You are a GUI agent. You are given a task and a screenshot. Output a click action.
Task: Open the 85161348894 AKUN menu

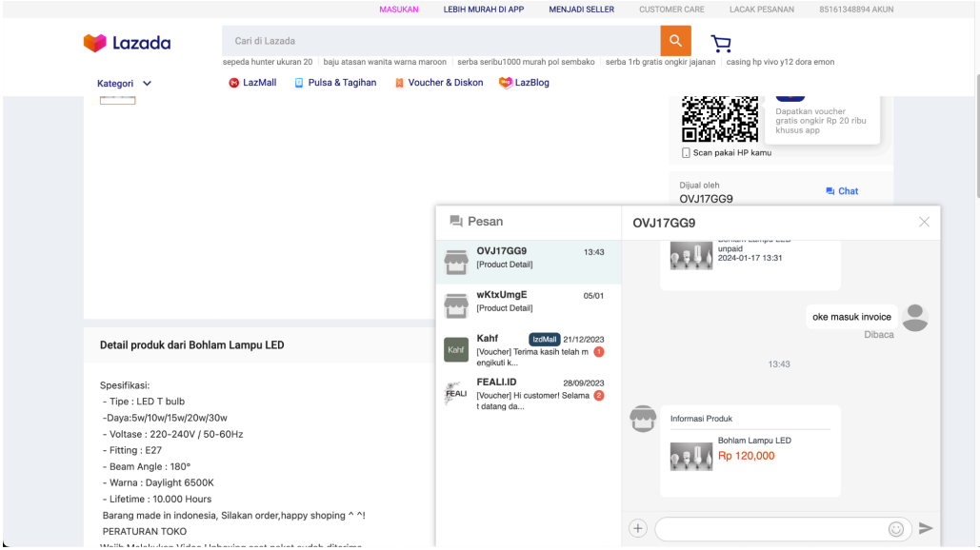[x=856, y=10]
